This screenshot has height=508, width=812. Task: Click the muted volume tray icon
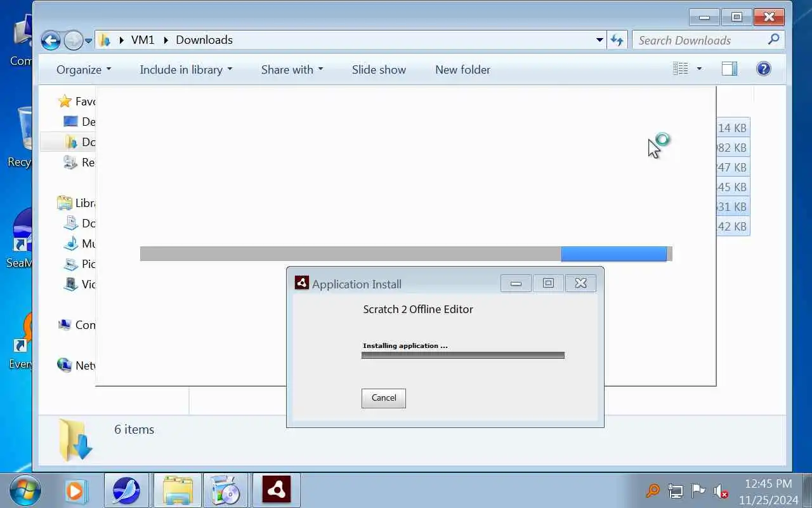tap(721, 491)
